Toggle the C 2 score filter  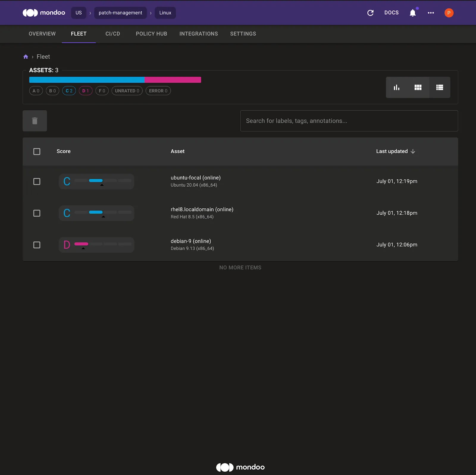click(69, 91)
